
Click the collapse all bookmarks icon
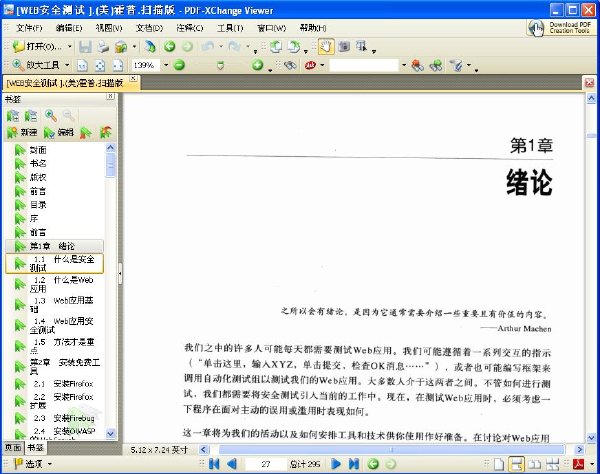click(x=31, y=115)
